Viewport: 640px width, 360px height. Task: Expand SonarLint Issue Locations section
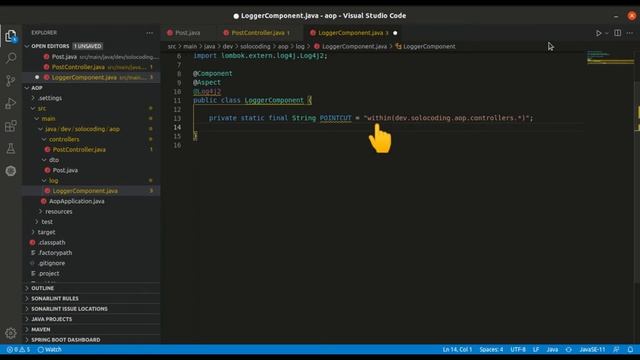coord(91,309)
